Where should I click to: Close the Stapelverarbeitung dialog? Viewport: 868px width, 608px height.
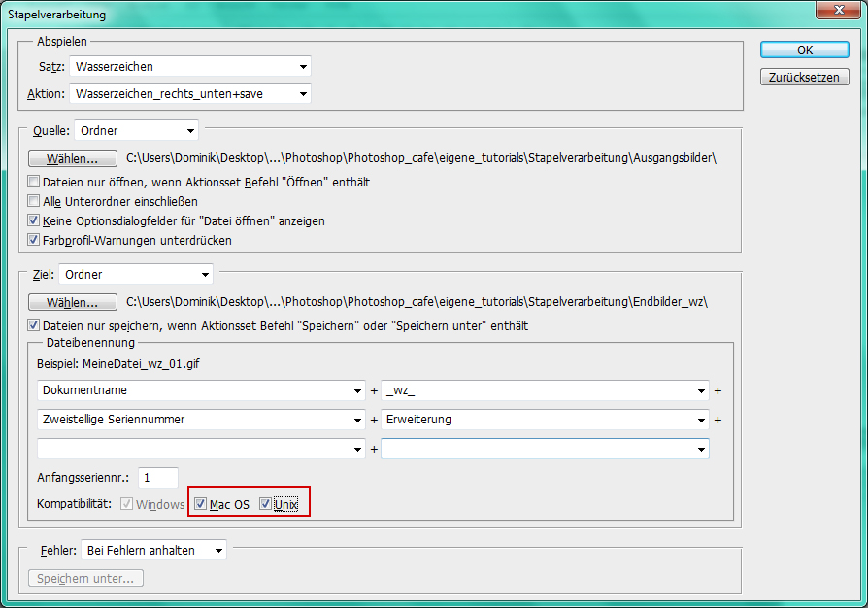839,10
